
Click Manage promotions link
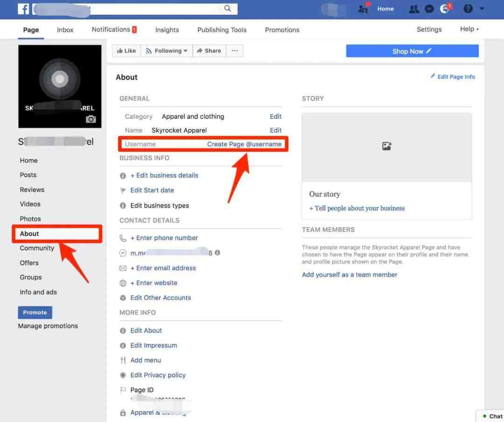click(48, 326)
